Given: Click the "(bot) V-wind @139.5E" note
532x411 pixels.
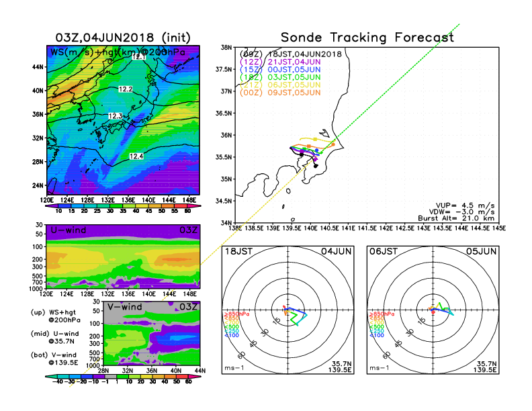Looking at the screenshot, I should tap(54, 359).
